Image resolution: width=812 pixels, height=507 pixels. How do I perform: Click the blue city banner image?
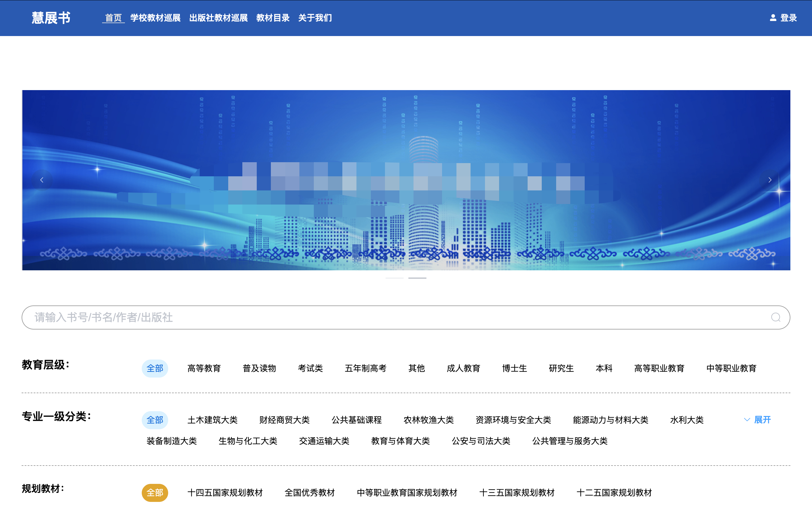[x=406, y=180]
